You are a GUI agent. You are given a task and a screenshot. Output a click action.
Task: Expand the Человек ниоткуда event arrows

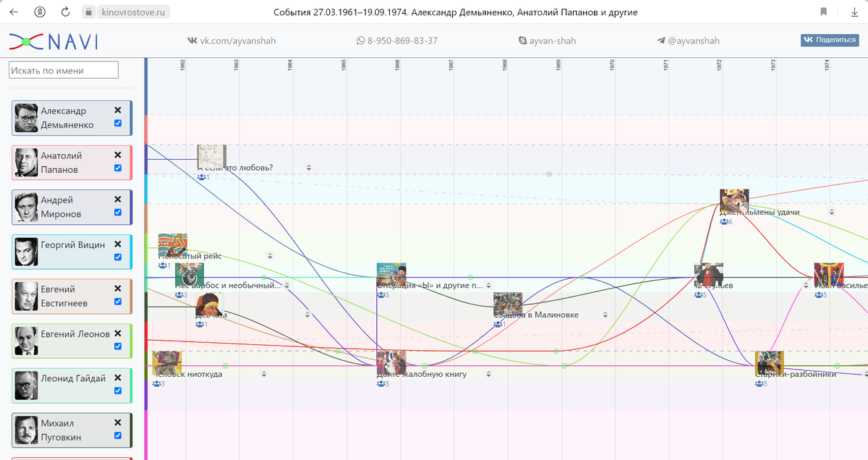click(x=264, y=375)
